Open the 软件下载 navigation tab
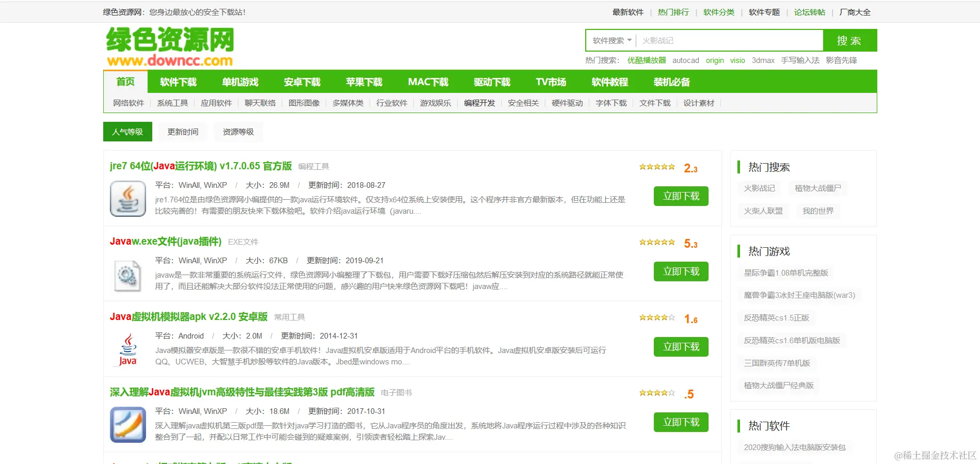Screen dimensions: 980x464 (x=178, y=82)
